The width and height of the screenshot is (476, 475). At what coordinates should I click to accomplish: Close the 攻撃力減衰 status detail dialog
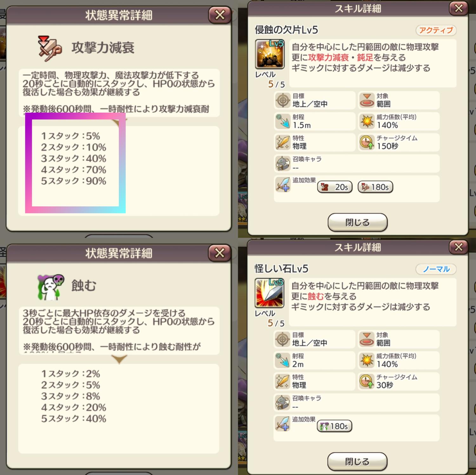pyautogui.click(x=220, y=15)
